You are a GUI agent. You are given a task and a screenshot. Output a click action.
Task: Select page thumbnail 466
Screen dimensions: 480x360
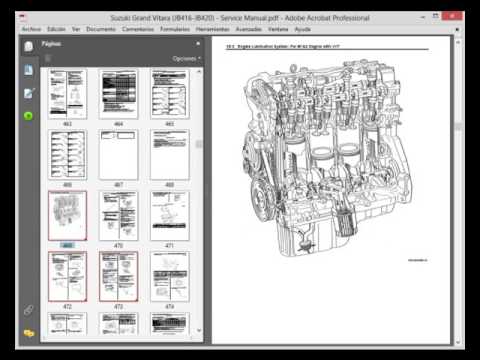(x=67, y=155)
